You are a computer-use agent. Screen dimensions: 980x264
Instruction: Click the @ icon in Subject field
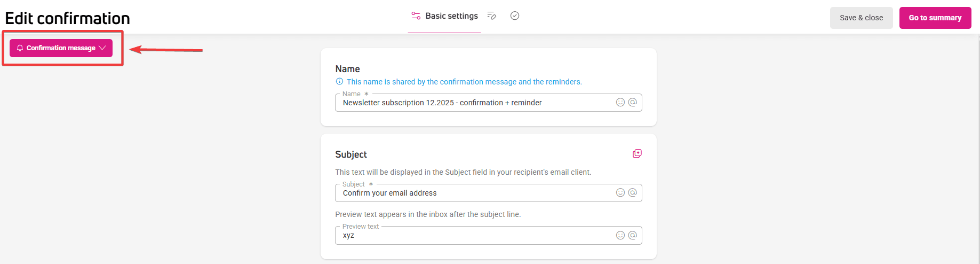(x=633, y=193)
